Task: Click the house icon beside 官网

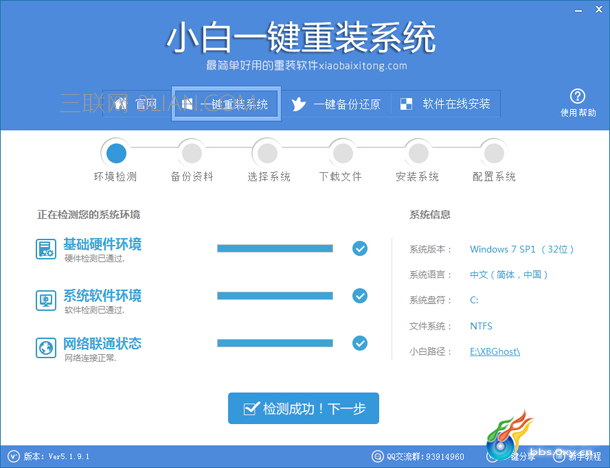Action: (x=121, y=104)
